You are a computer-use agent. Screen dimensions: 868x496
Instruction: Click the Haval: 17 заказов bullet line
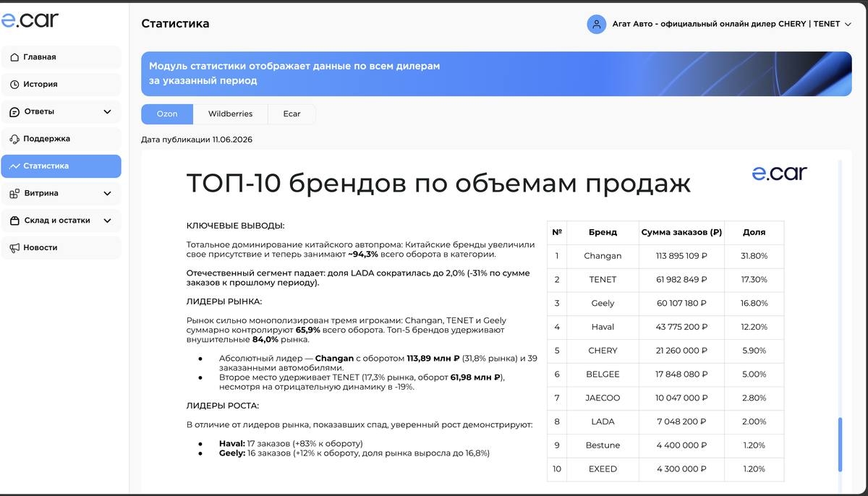[291, 443]
